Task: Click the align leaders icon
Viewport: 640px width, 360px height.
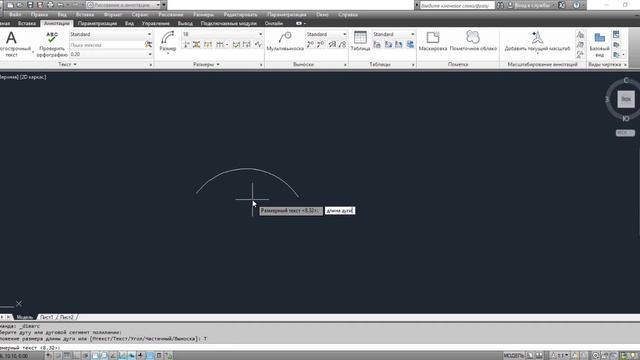Action: click(x=332, y=44)
